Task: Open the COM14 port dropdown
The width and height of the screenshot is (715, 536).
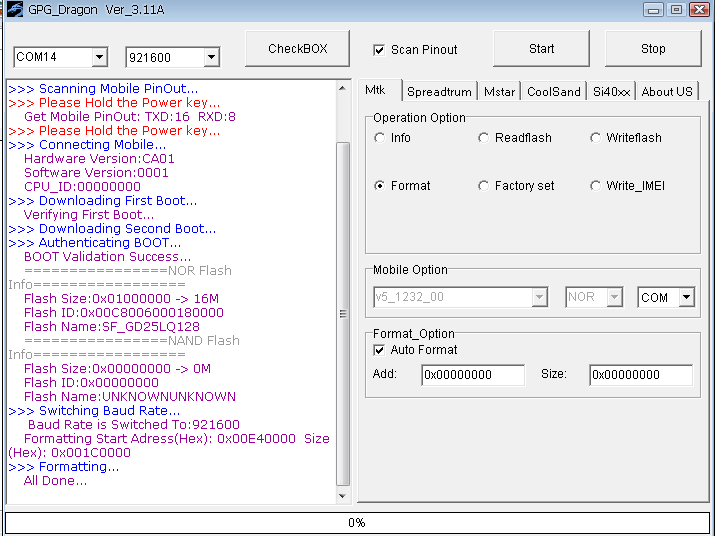Action: [98, 57]
